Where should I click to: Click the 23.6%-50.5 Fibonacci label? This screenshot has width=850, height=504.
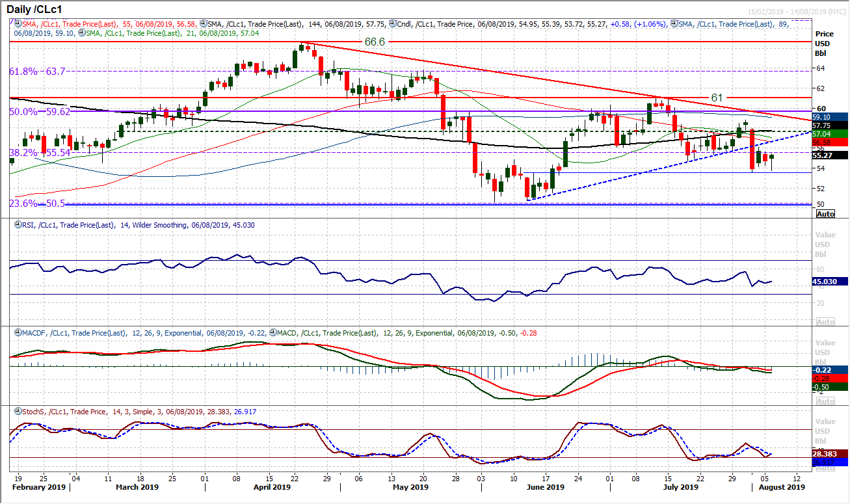pyautogui.click(x=36, y=204)
